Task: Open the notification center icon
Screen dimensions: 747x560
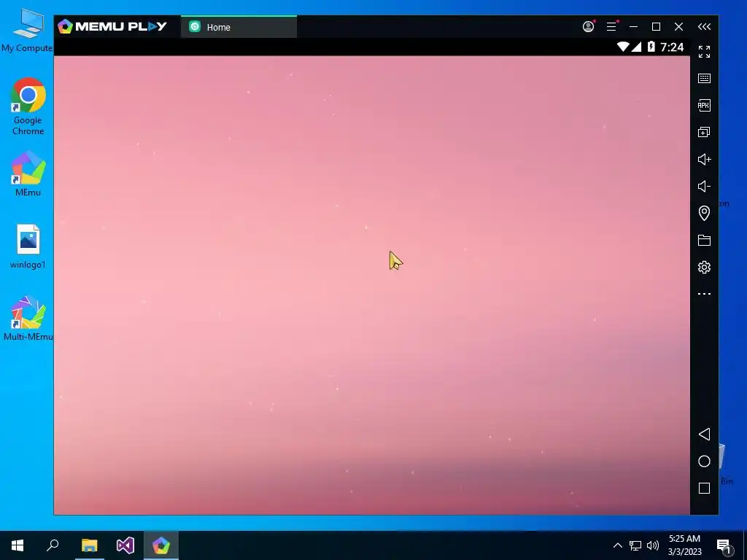Action: (724, 545)
